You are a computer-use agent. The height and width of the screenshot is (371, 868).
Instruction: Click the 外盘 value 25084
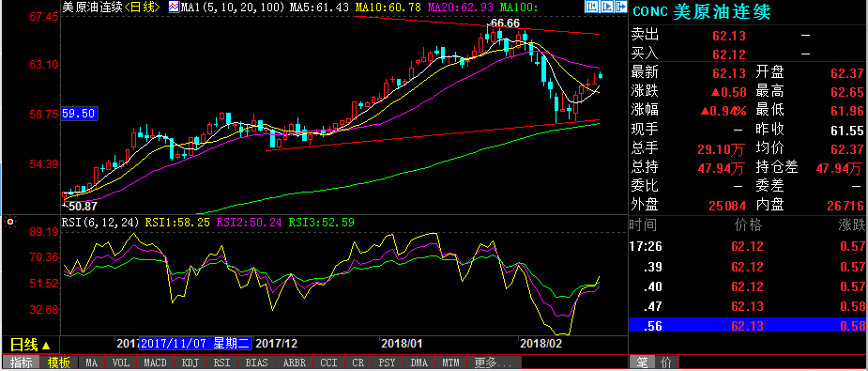pyautogui.click(x=727, y=206)
